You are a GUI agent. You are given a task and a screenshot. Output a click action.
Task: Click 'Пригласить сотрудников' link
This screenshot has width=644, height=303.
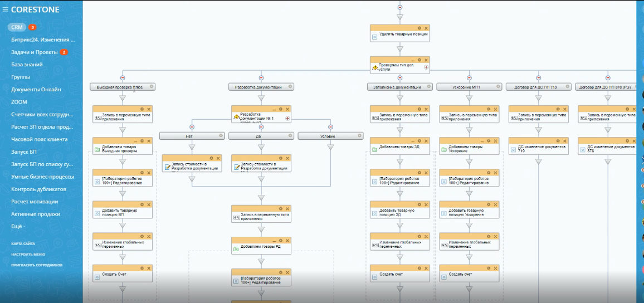coord(37,265)
